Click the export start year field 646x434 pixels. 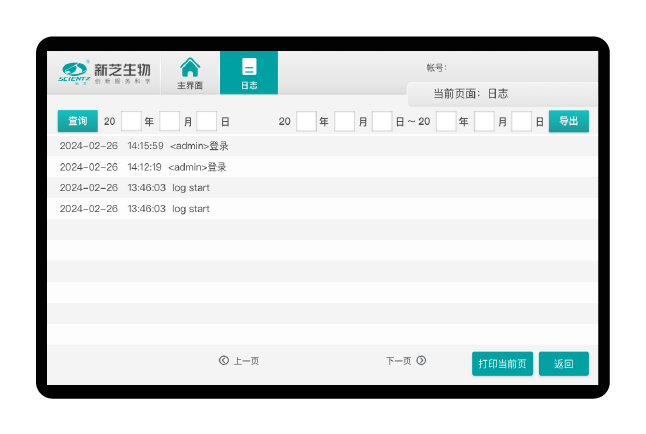pyautogui.click(x=306, y=122)
